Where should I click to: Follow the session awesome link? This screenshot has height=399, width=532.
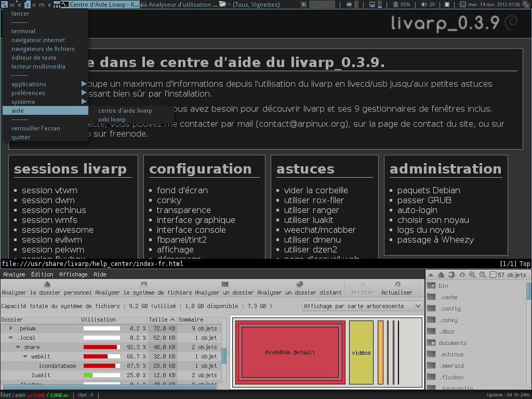point(58,230)
